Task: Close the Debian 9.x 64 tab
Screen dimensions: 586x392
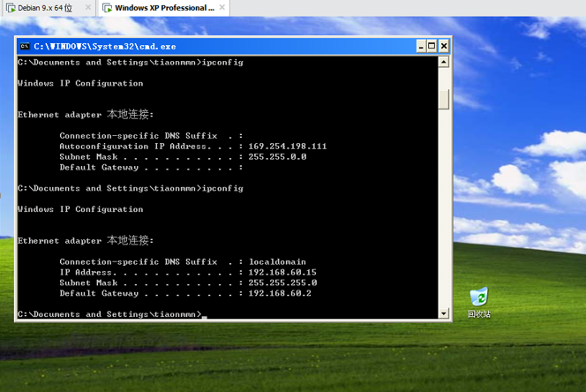Action: pos(88,7)
